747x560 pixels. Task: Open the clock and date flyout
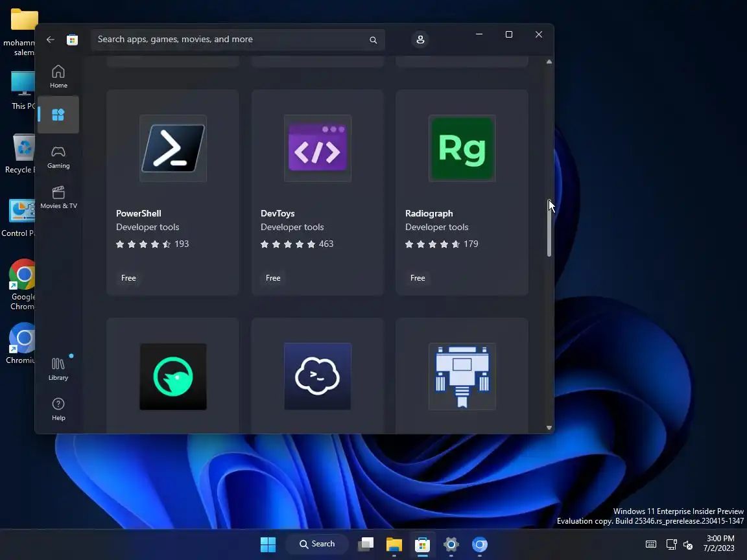point(720,543)
